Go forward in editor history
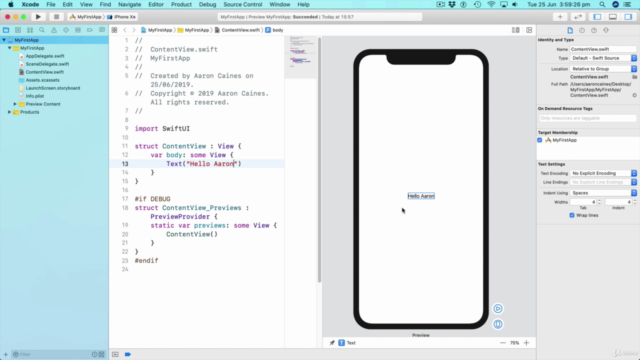640x360 pixels. tap(134, 30)
